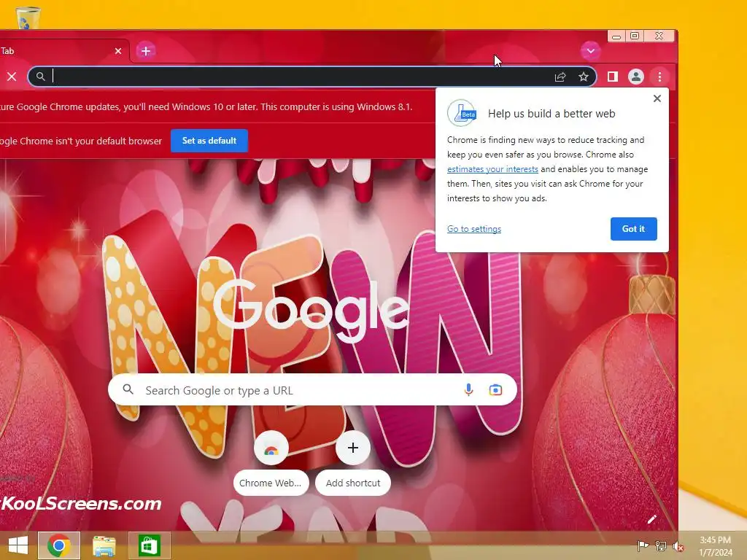This screenshot has height=560, width=747.
Task: Minimize the Chrome window
Action: click(x=616, y=36)
